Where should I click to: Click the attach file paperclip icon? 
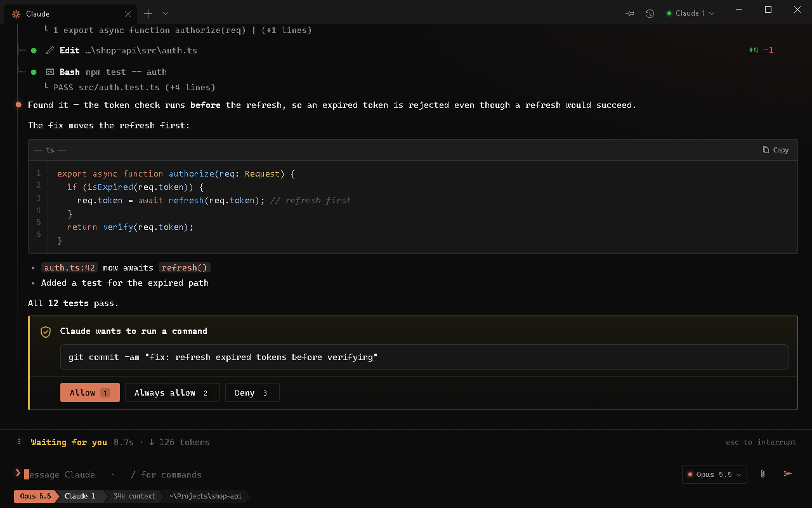(x=763, y=474)
